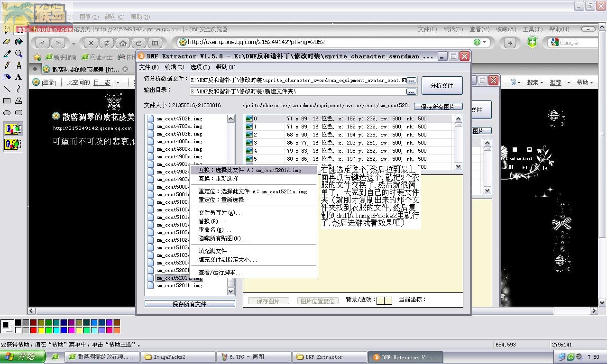607x364 pixels.
Task: Select the Eraser tool in Paint
Action: click(7, 42)
